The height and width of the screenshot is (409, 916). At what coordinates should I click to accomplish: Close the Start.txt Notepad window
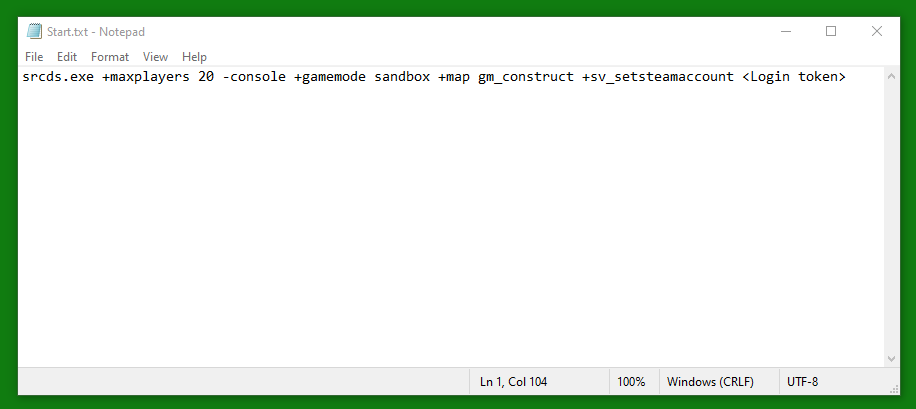[876, 32]
